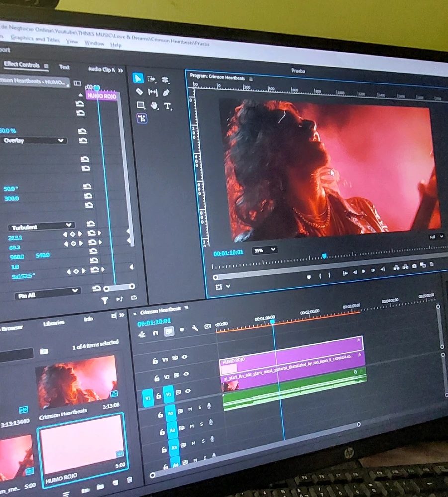Image resolution: width=448 pixels, height=497 pixels.
Task: Toggle lock on track V2
Action: (x=157, y=378)
